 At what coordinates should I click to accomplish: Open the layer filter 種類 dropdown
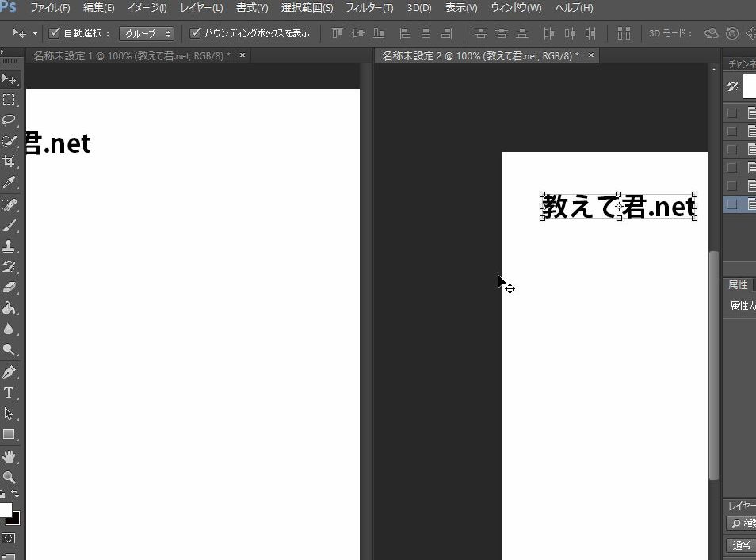click(x=742, y=523)
